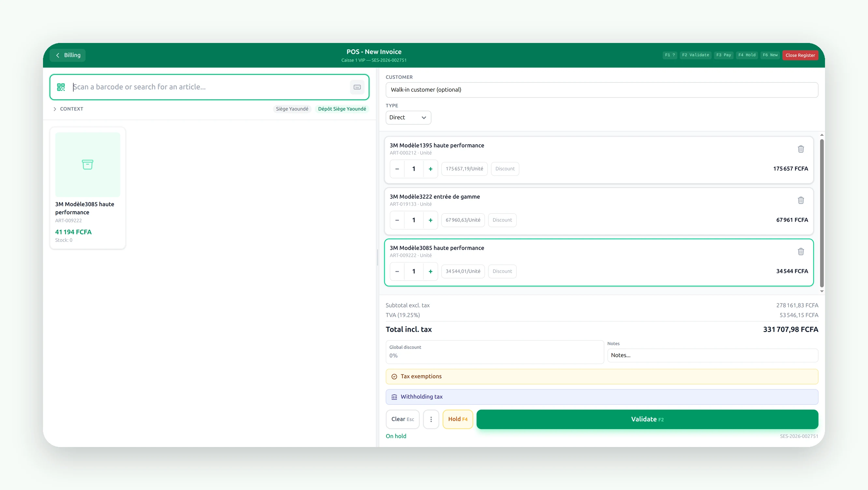Select the Dépôt Siège Yaoundé chip

coord(342,109)
